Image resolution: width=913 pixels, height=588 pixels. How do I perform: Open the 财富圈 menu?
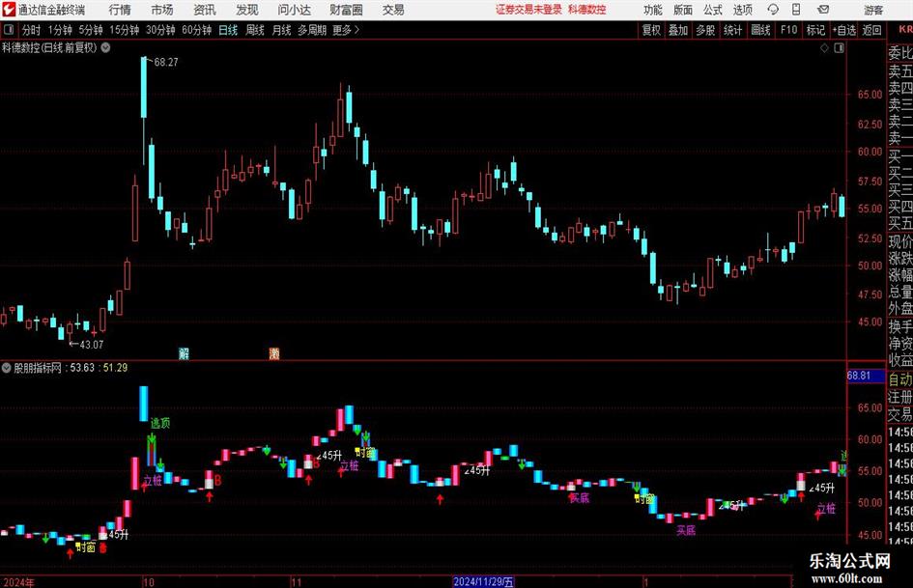coord(346,10)
